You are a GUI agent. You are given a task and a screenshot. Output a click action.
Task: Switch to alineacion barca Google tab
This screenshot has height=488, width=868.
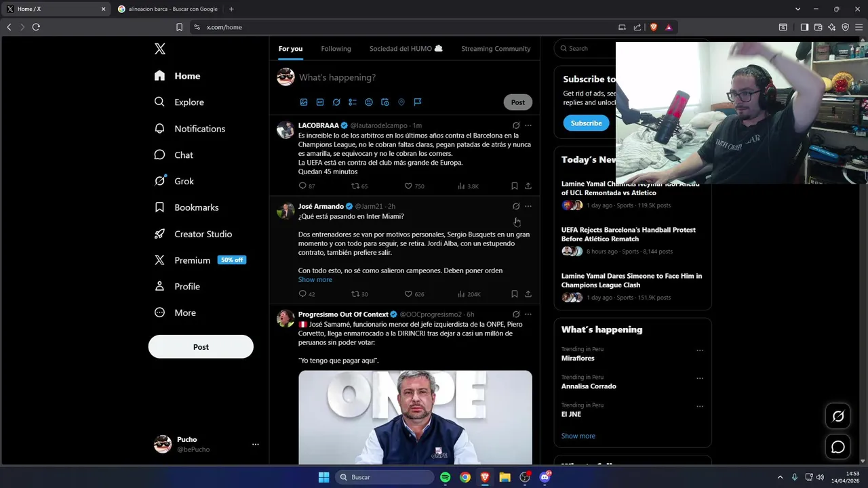coord(168,9)
